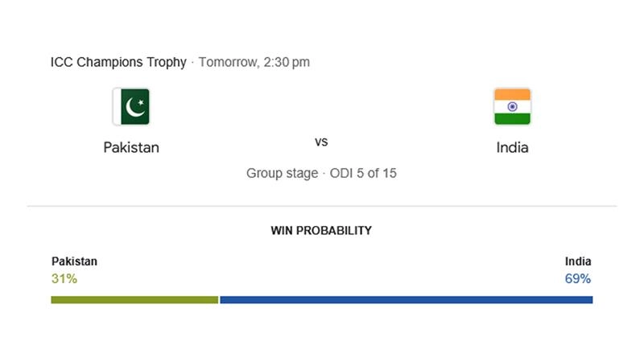Viewport: 644px width, 362px height.
Task: Click the "vs" text between teams
Action: [x=321, y=142]
